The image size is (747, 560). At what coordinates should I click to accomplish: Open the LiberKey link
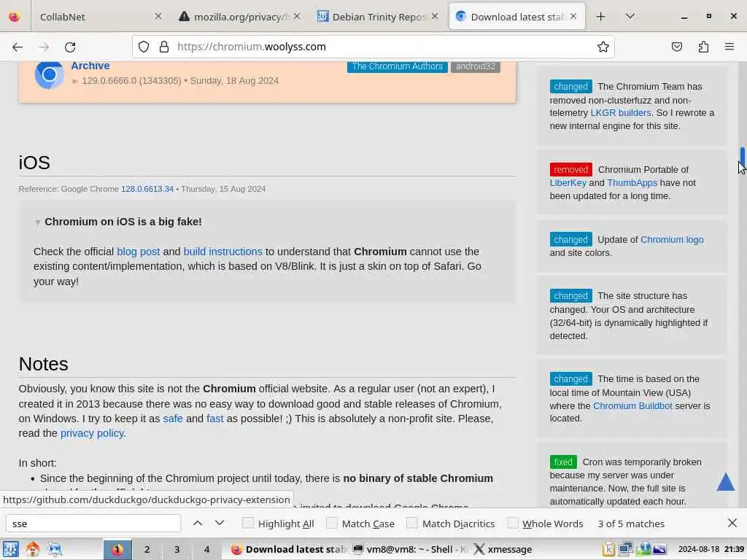[568, 183]
